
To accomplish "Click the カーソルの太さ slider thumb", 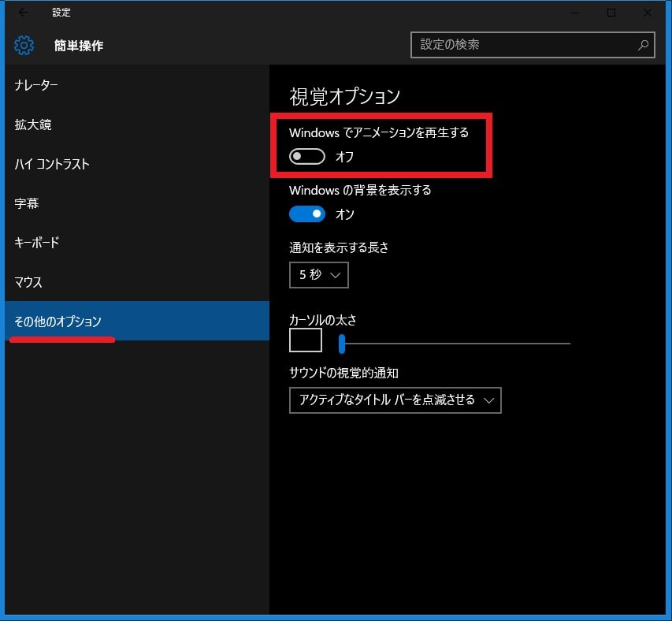I will tap(342, 344).
